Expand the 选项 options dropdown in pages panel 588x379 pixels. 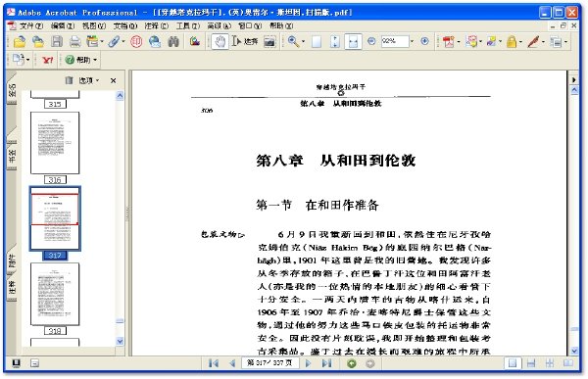(88, 80)
